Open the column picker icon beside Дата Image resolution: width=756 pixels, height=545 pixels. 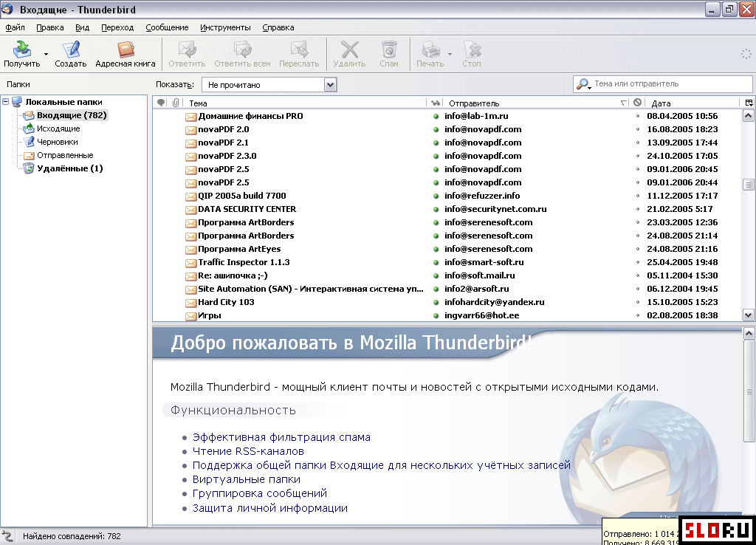[x=749, y=103]
